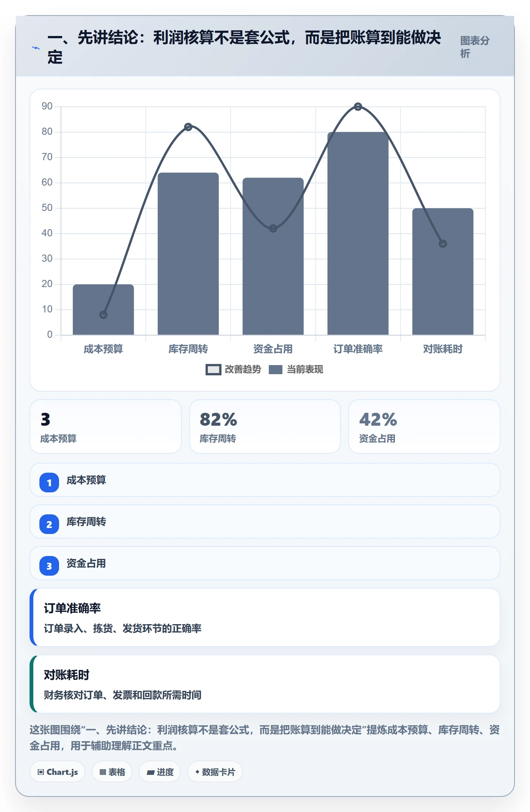Click y-axis value 90
The image size is (530, 812).
[47, 106]
